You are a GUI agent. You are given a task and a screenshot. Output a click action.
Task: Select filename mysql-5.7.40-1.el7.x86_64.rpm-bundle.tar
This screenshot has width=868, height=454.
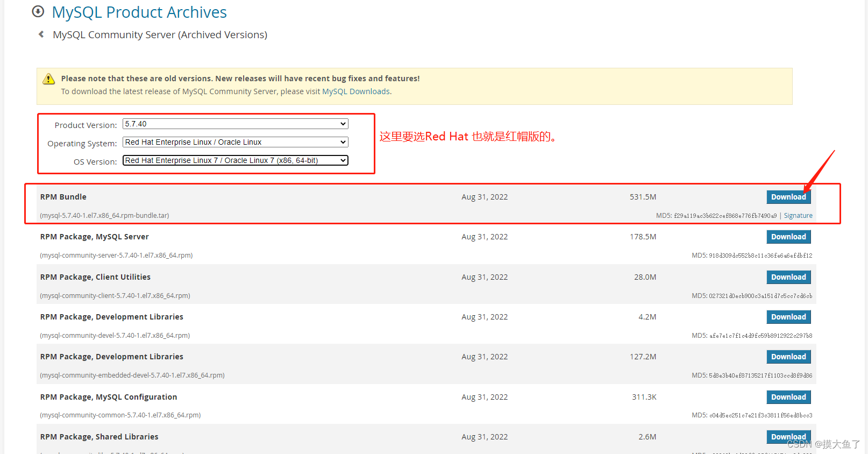[x=104, y=216]
